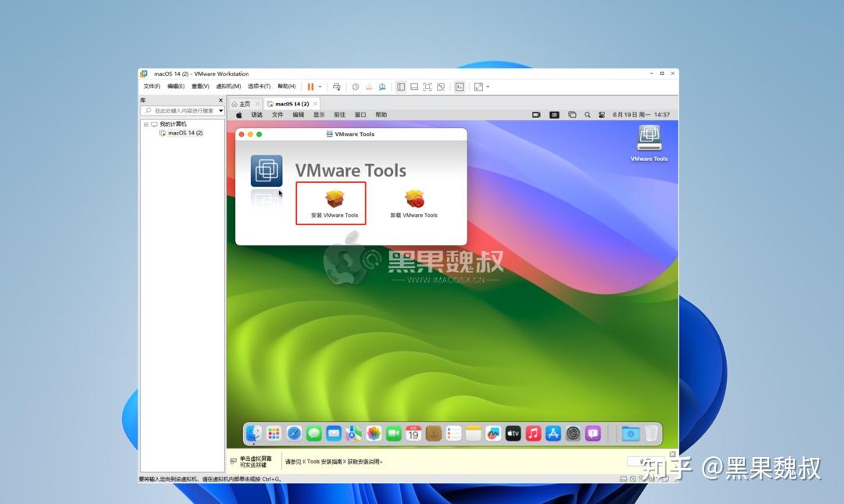Click the take snapshot toolbar icon
The width and height of the screenshot is (844, 504).
pos(356,87)
